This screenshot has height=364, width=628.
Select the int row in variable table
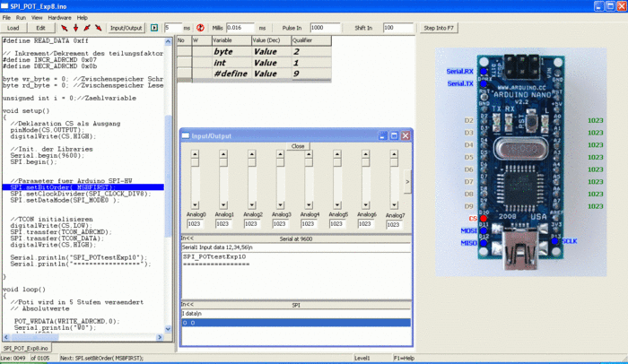click(x=254, y=63)
